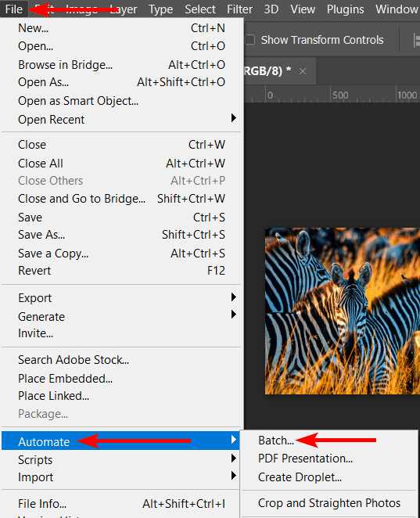
Task: Enable Show Transform Controls checkbox
Action: tap(250, 40)
